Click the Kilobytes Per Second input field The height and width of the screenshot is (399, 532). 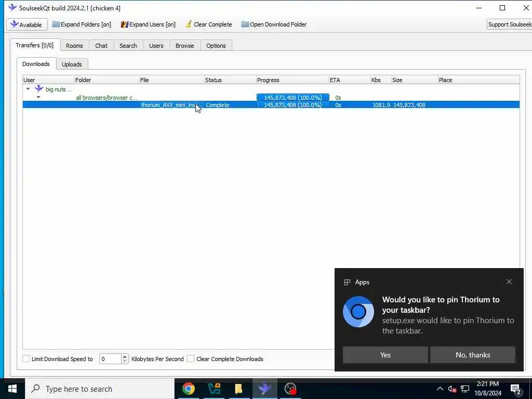click(x=110, y=358)
